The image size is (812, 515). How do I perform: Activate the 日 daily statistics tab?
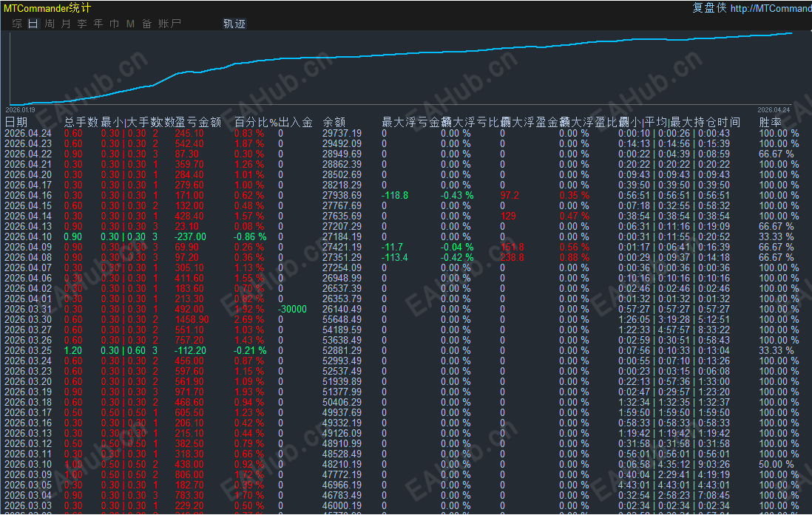(x=32, y=23)
